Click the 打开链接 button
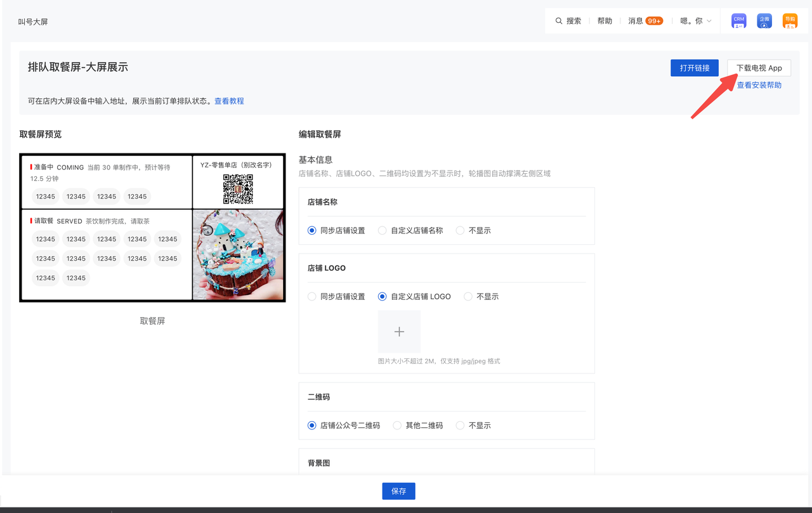 coord(694,68)
